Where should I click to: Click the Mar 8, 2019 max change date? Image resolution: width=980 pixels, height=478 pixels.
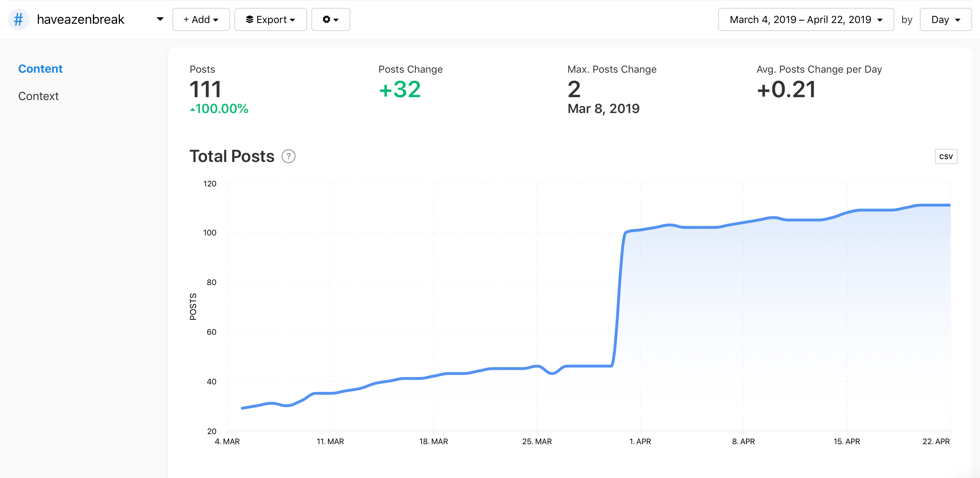(x=603, y=109)
